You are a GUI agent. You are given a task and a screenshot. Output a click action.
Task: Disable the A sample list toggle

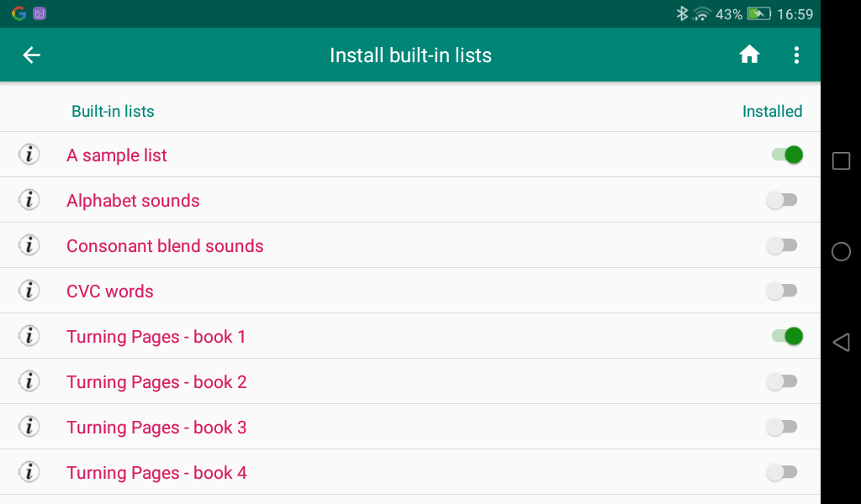pos(784,155)
